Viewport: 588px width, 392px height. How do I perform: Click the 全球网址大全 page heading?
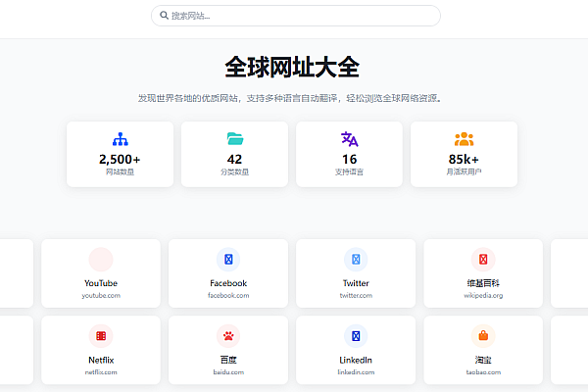292,68
